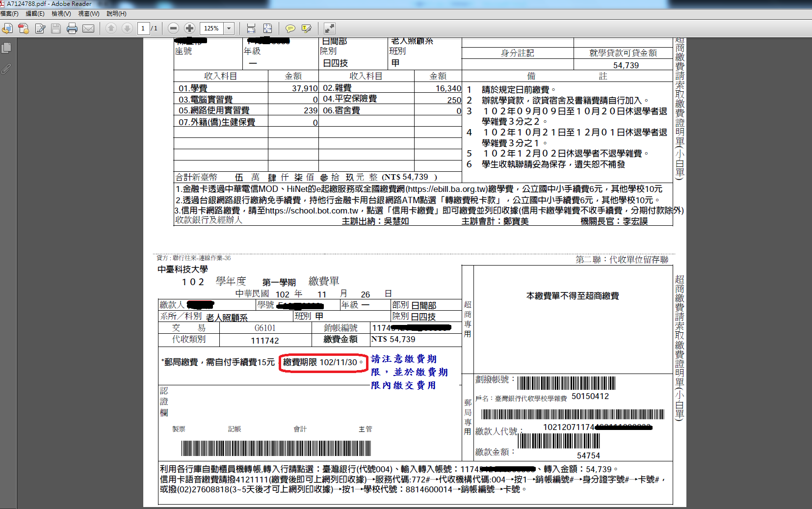Screen dimensions: 812x509
Task: Click the 主辦會計:鄭寶美 text
Action: [x=495, y=221]
